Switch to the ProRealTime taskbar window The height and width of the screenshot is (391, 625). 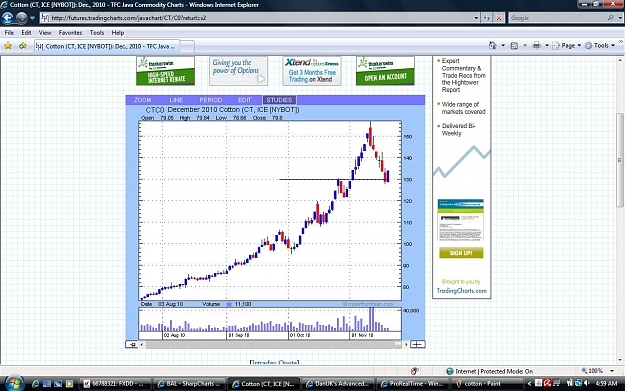point(413,384)
